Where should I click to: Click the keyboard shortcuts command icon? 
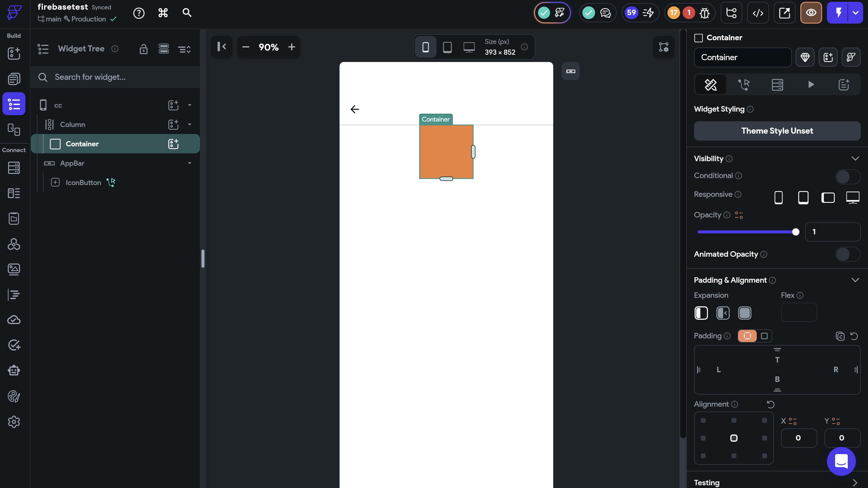click(x=163, y=13)
